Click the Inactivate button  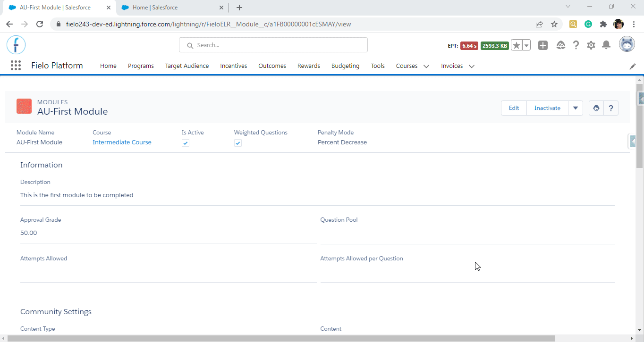pyautogui.click(x=547, y=108)
